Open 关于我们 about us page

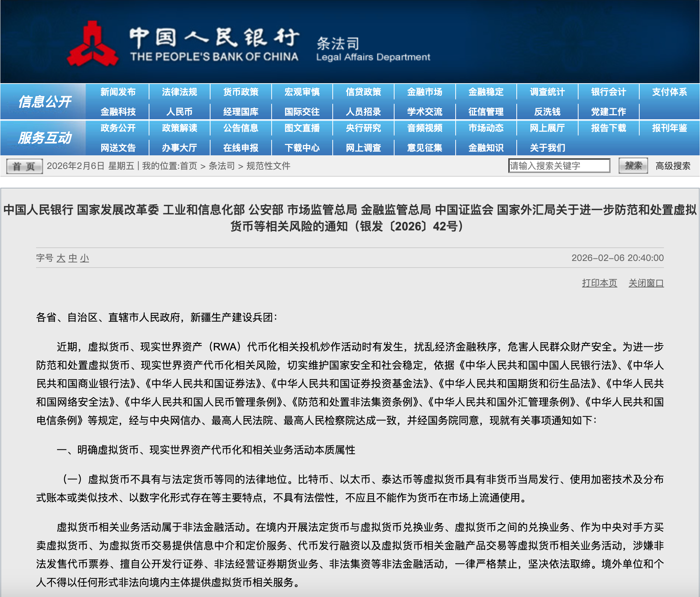pos(547,148)
